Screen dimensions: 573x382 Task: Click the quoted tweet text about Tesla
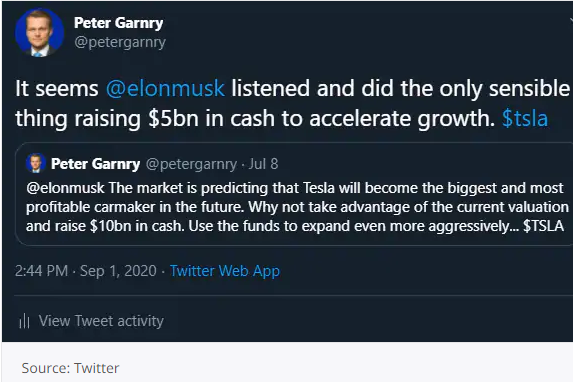click(297, 207)
